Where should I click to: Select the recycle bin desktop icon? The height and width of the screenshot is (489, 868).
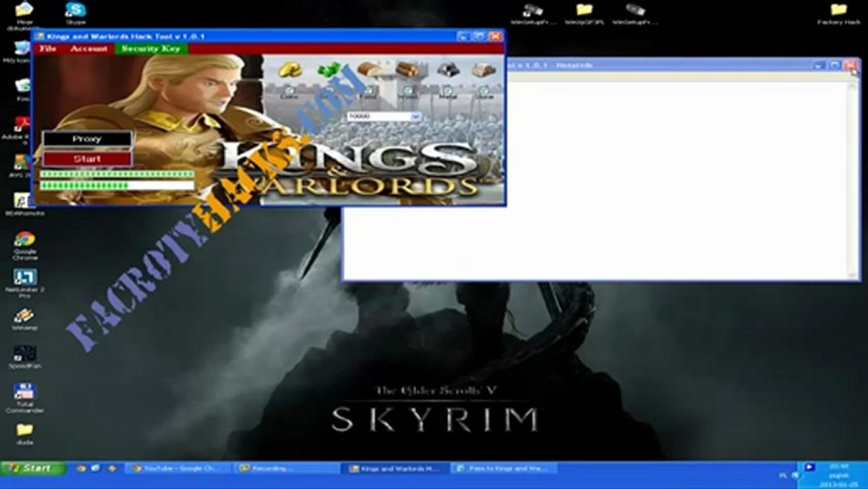[x=22, y=89]
